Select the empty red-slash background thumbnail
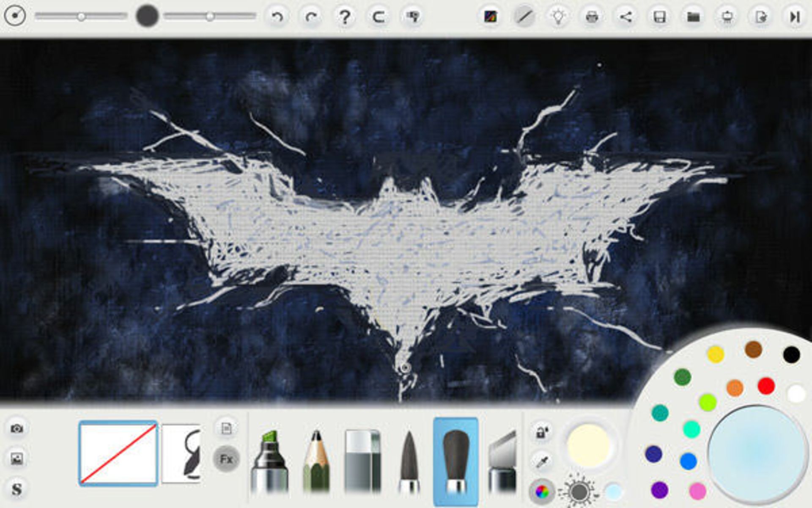Image resolution: width=812 pixels, height=508 pixels. (x=118, y=453)
